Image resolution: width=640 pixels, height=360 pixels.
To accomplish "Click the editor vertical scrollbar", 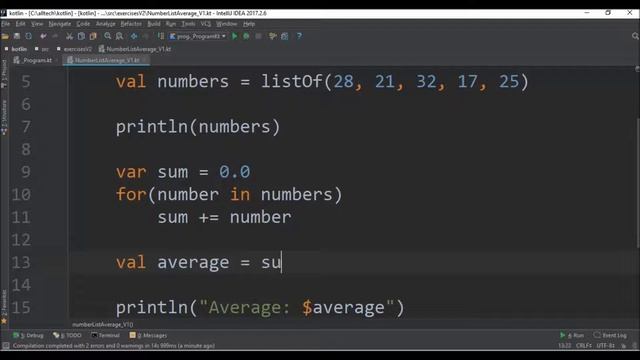I will [x=637, y=184].
